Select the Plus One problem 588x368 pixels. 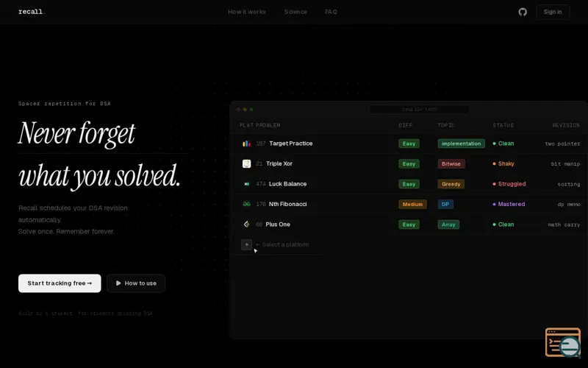[x=278, y=224]
